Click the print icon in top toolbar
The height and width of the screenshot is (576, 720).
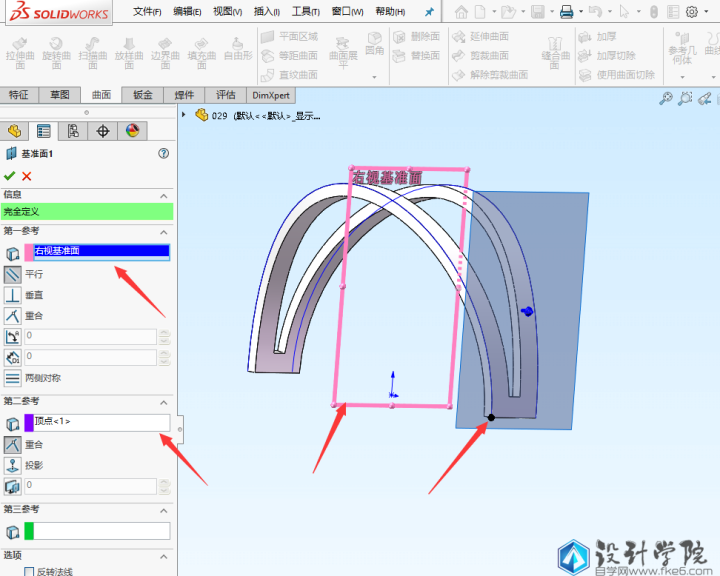click(x=566, y=12)
